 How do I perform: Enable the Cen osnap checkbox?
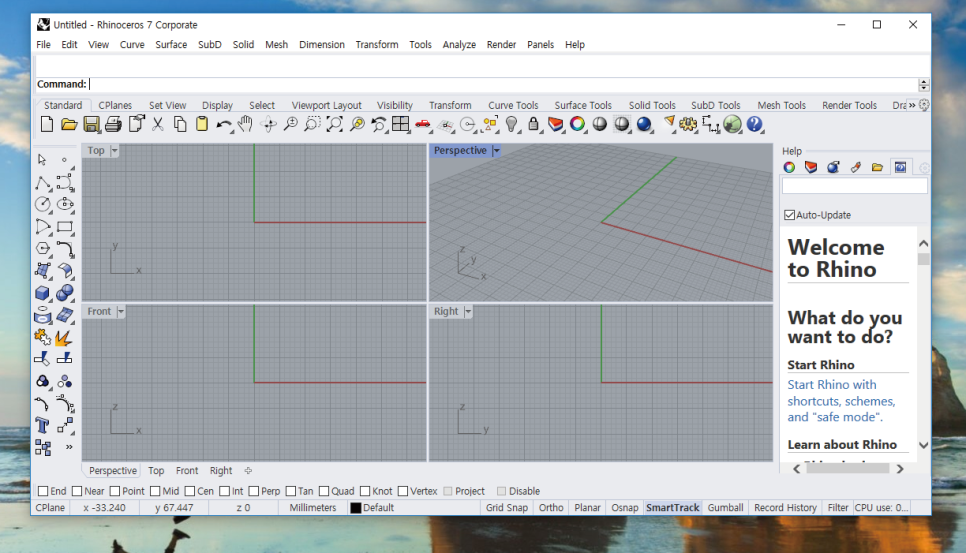(190, 491)
